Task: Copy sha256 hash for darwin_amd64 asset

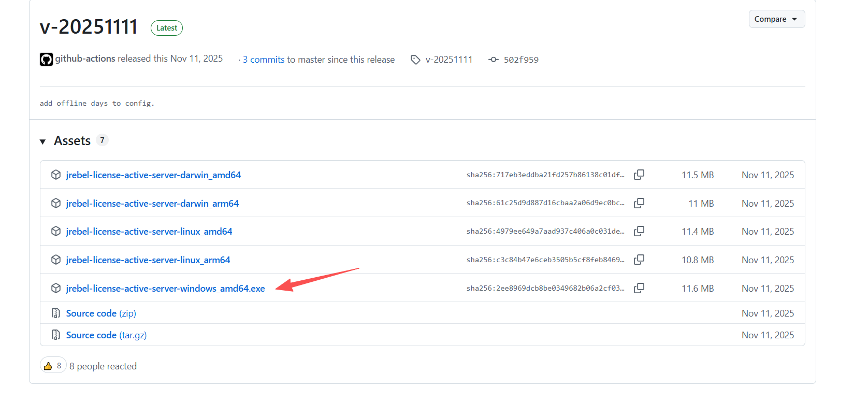Action: (x=639, y=175)
